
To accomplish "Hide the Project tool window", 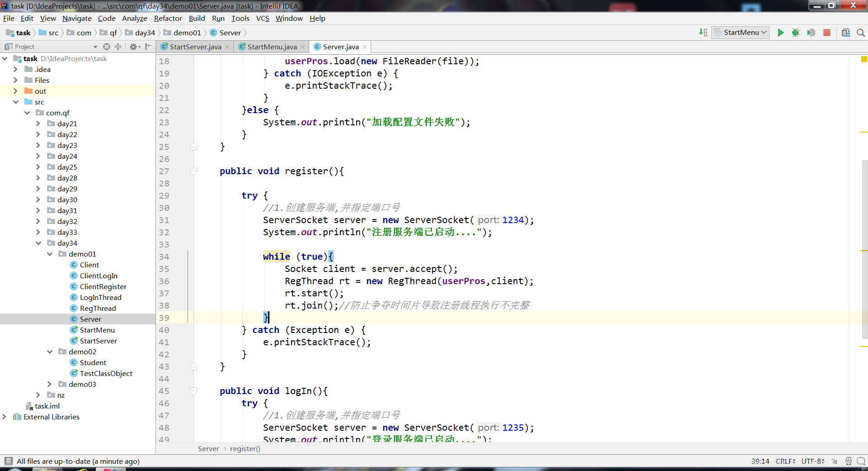I will coord(148,47).
